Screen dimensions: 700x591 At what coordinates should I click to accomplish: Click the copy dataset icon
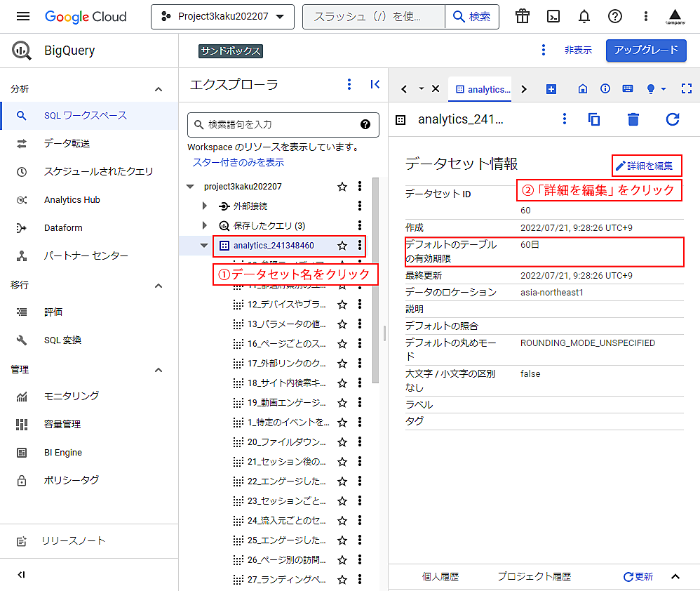594,119
